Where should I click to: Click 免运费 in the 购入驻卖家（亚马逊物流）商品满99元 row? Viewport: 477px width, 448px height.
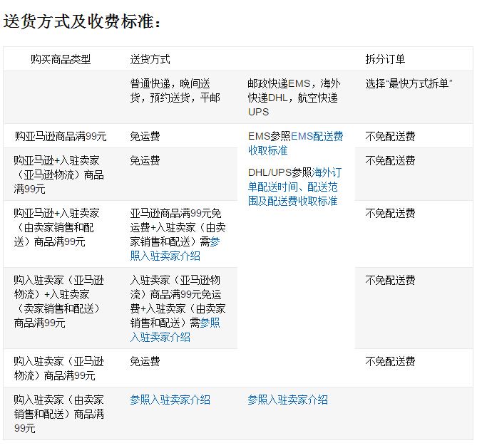[x=145, y=361]
